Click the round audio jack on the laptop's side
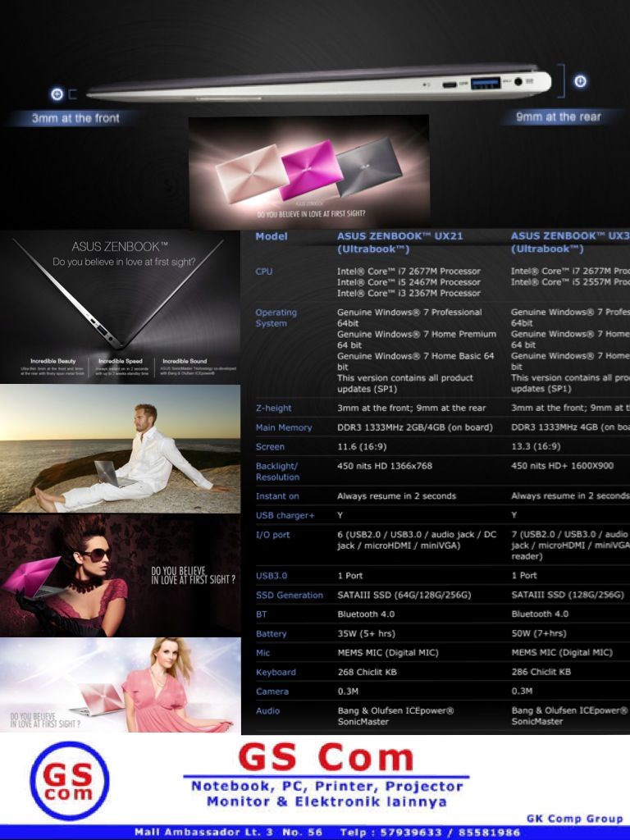630x840 pixels. pyautogui.click(x=518, y=82)
